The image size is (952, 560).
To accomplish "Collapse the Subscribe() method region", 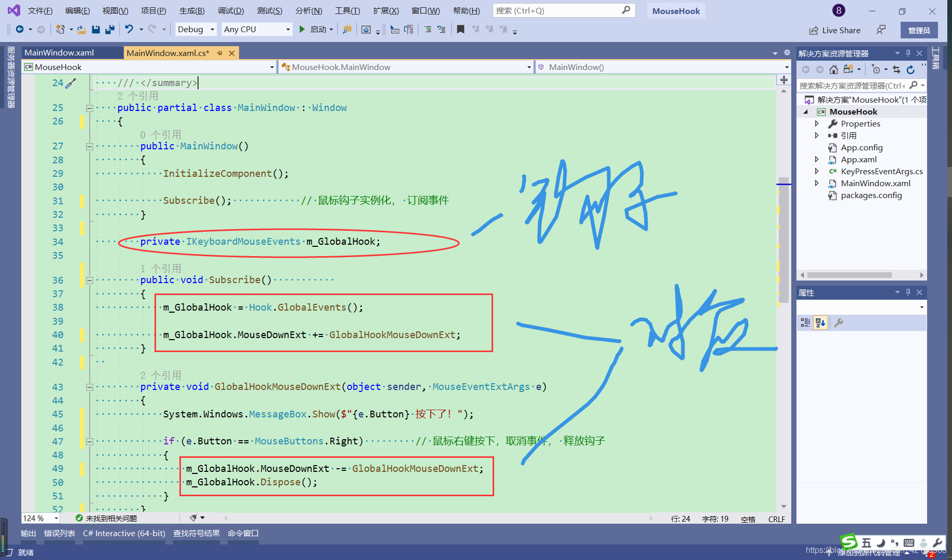I will (x=89, y=281).
